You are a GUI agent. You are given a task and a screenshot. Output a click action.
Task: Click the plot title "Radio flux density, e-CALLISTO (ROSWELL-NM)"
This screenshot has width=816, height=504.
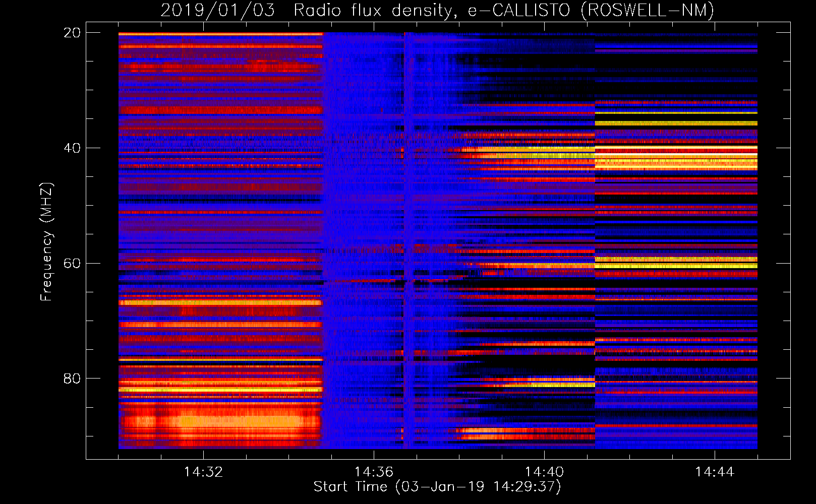coord(504,10)
